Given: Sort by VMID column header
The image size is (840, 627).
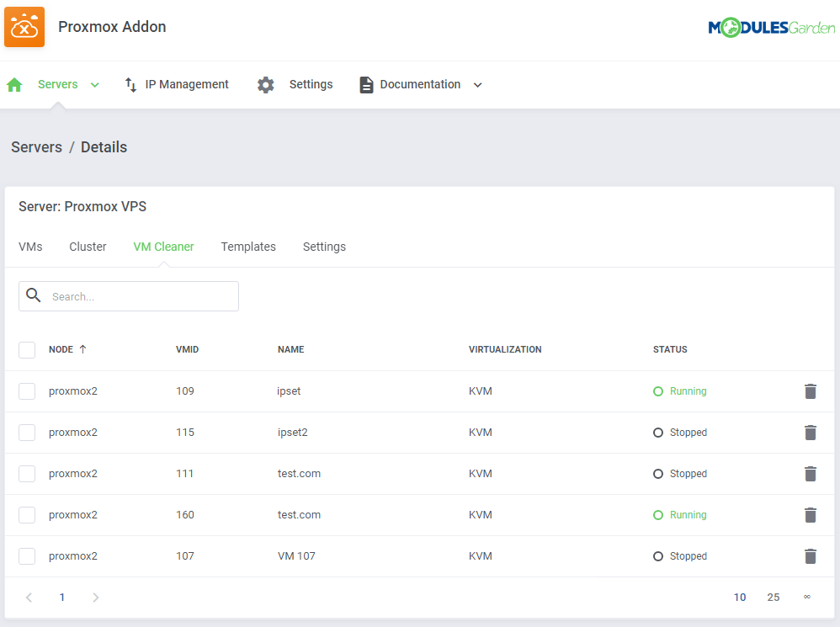Looking at the screenshot, I should pos(187,349).
